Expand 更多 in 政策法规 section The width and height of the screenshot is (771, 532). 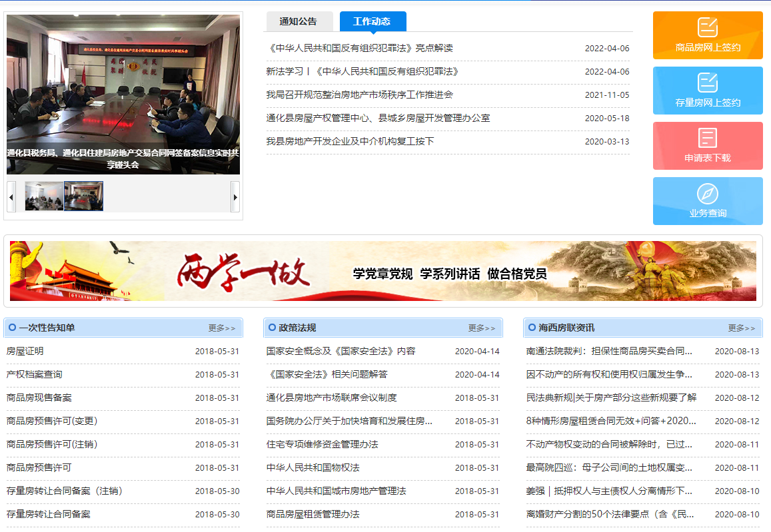point(481,328)
